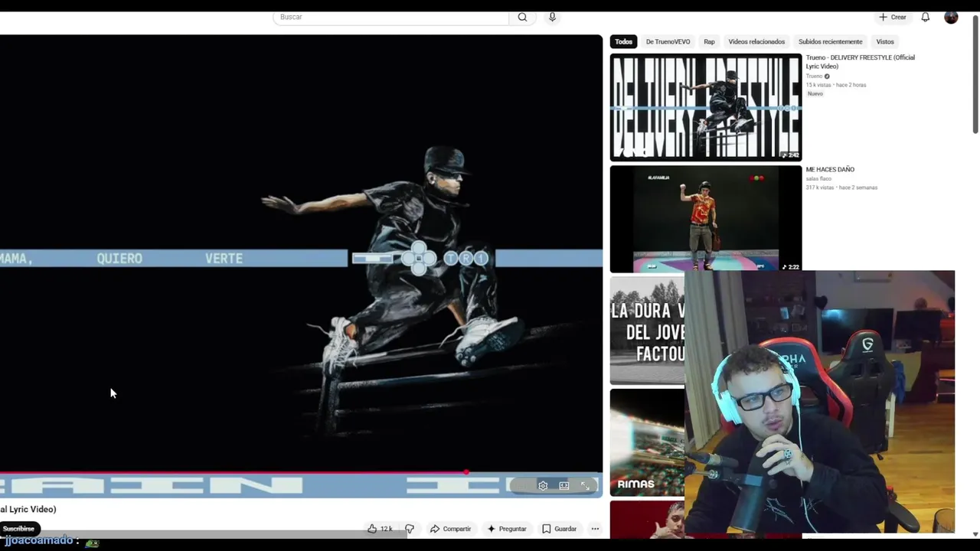Image resolution: width=980 pixels, height=551 pixels.
Task: Focus the Buscar search field
Action: click(x=390, y=17)
